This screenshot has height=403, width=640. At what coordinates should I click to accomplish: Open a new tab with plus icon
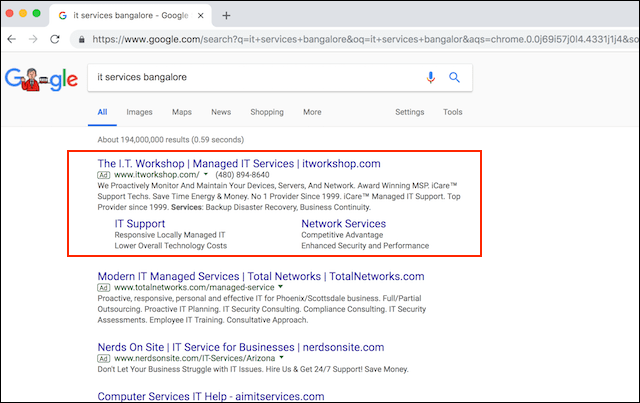point(226,16)
